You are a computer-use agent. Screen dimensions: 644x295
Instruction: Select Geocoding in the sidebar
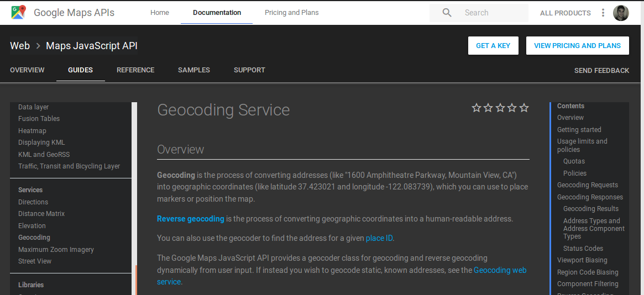pos(34,238)
